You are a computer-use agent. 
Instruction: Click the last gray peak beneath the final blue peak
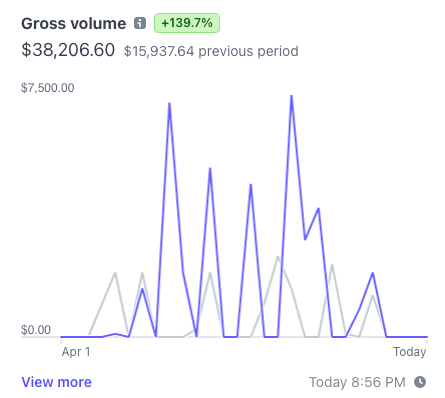(x=373, y=296)
